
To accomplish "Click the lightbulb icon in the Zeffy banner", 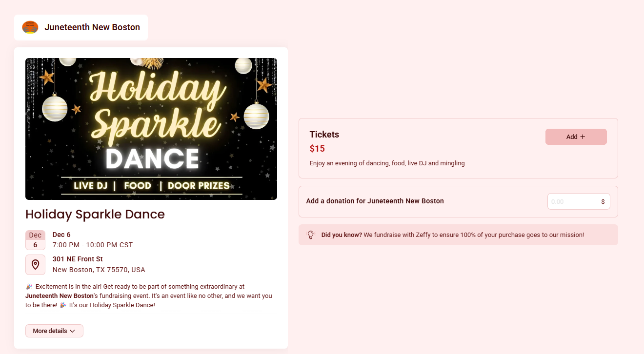I will tap(311, 235).
